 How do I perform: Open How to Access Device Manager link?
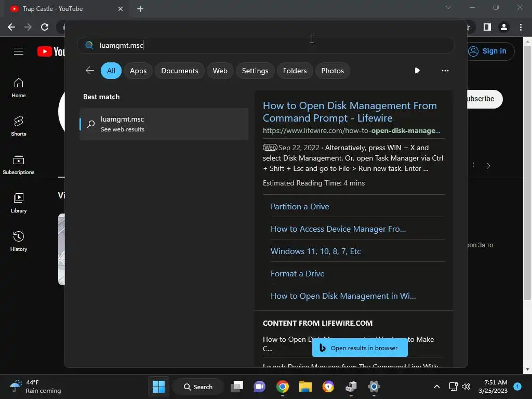pos(338,229)
